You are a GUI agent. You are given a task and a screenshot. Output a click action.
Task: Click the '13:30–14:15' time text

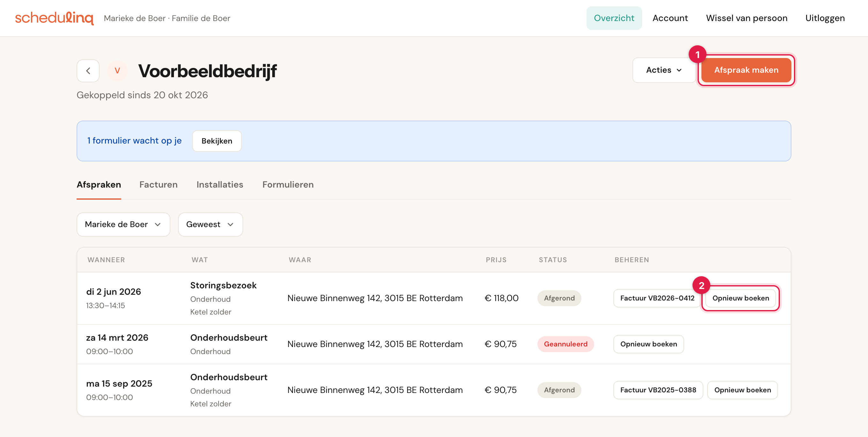coord(105,306)
